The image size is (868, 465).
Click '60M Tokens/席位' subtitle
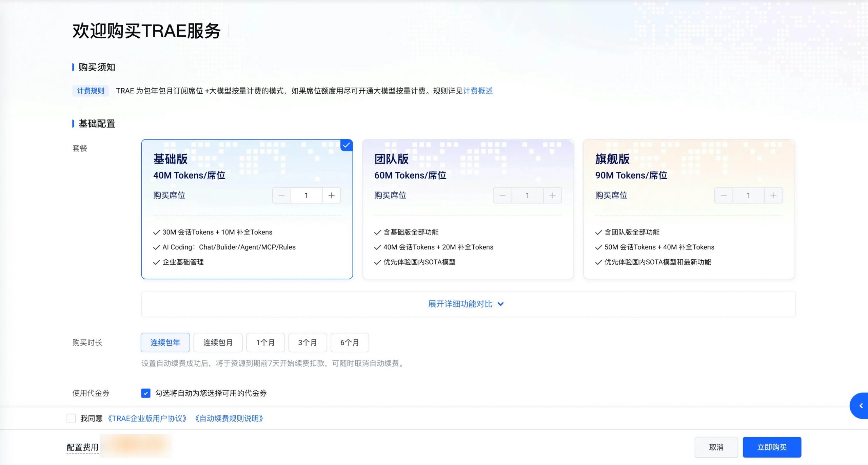coord(410,175)
